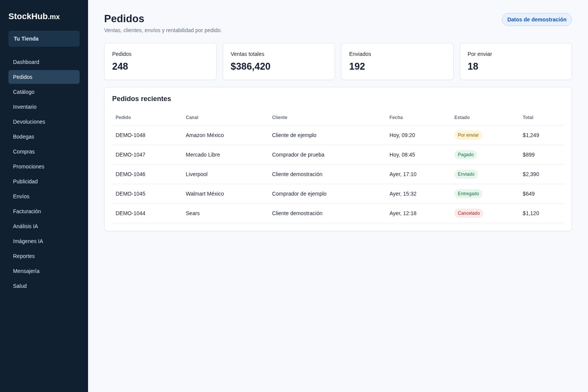588x392 pixels.
Task: Click the Enviados 192 summary card
Action: click(x=397, y=61)
